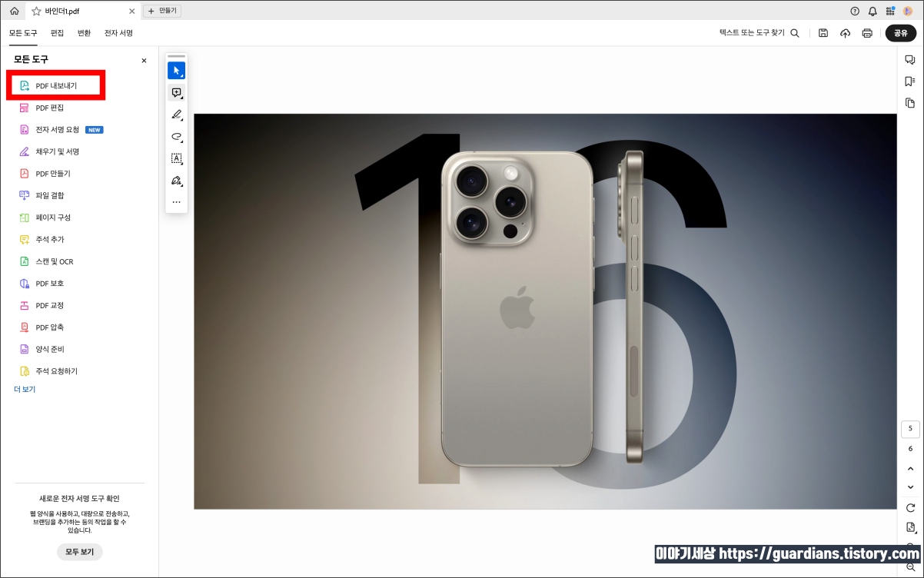Open the 변환 menu
The width and height of the screenshot is (924, 578).
point(85,33)
